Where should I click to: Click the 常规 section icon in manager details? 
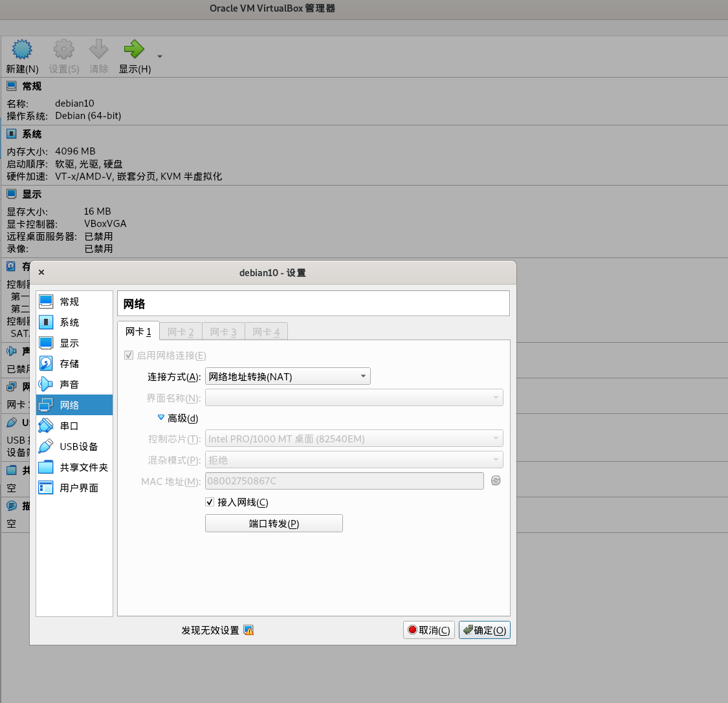[12, 86]
